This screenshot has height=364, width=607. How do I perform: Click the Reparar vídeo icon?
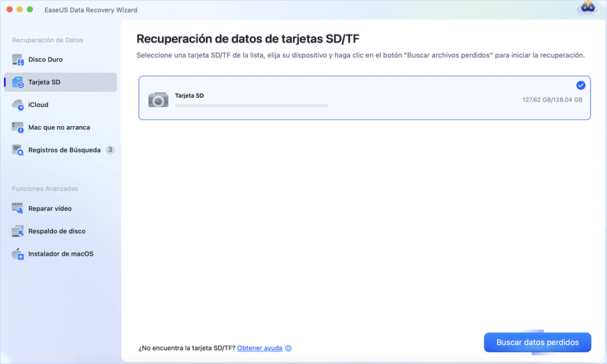(18, 209)
